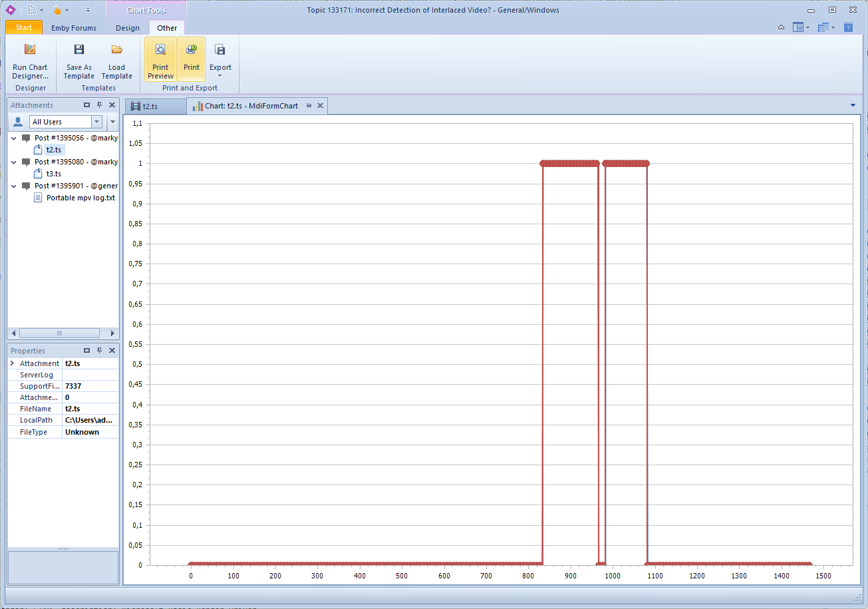Pin the Attachments panel (auto-hide)

click(99, 105)
